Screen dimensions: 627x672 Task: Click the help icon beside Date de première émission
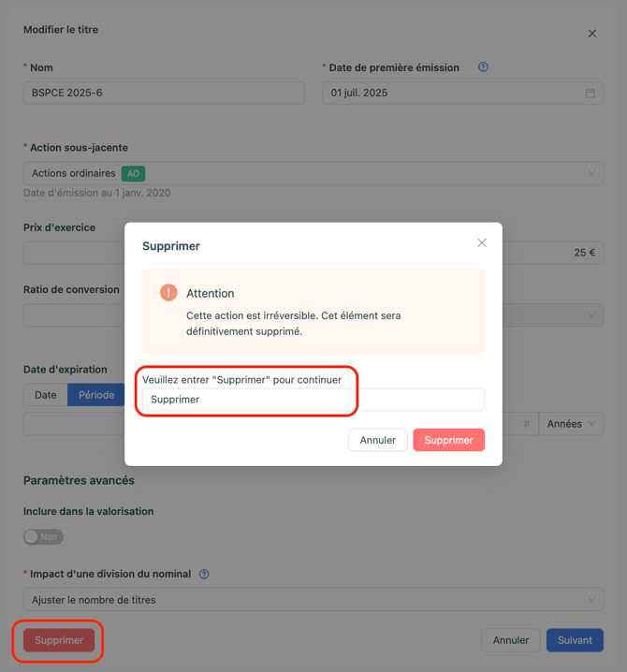point(483,67)
